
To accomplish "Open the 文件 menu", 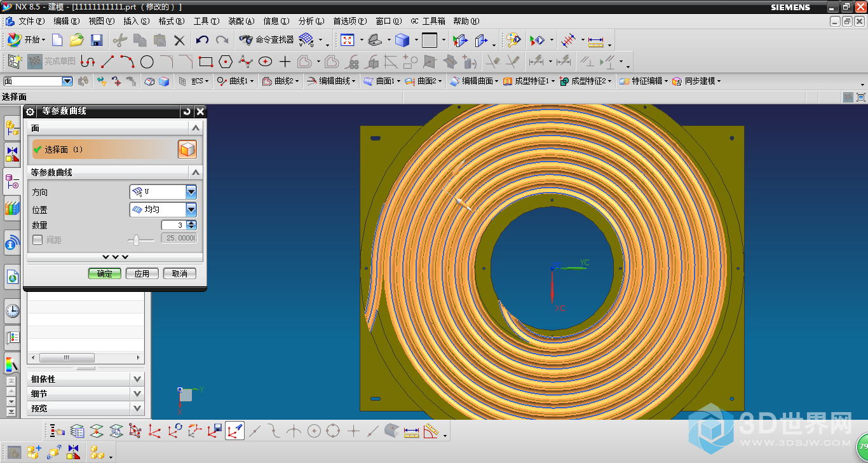I will 32,21.
